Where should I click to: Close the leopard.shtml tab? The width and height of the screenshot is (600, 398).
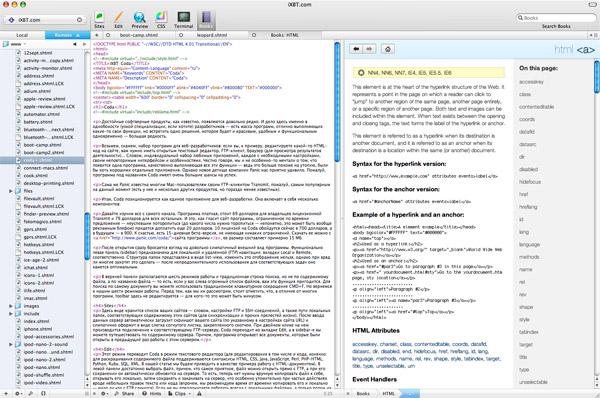(x=181, y=35)
